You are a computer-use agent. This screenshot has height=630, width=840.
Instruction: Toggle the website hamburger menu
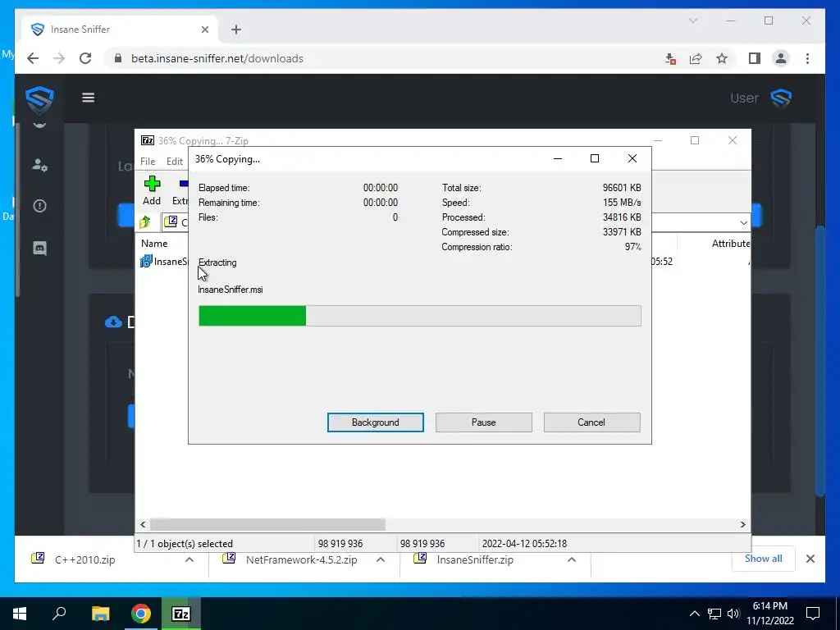[x=89, y=98]
